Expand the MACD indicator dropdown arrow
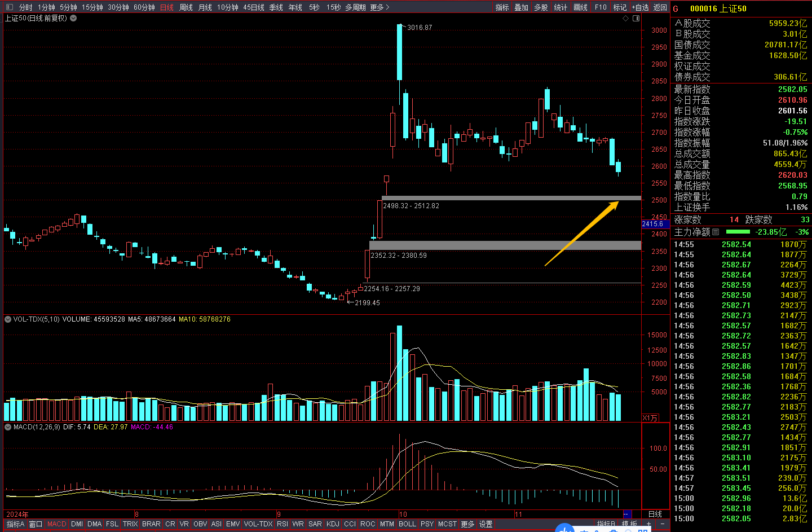The image size is (812, 532). click(x=8, y=427)
